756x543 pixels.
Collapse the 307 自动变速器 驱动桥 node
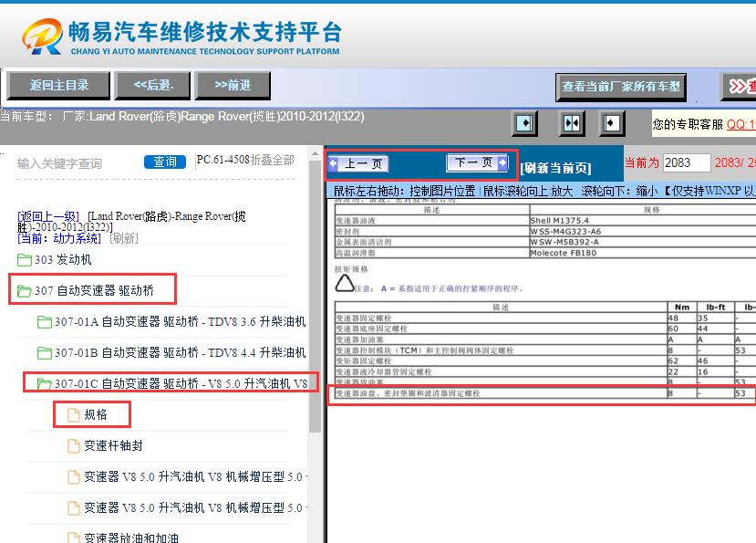coord(94,291)
